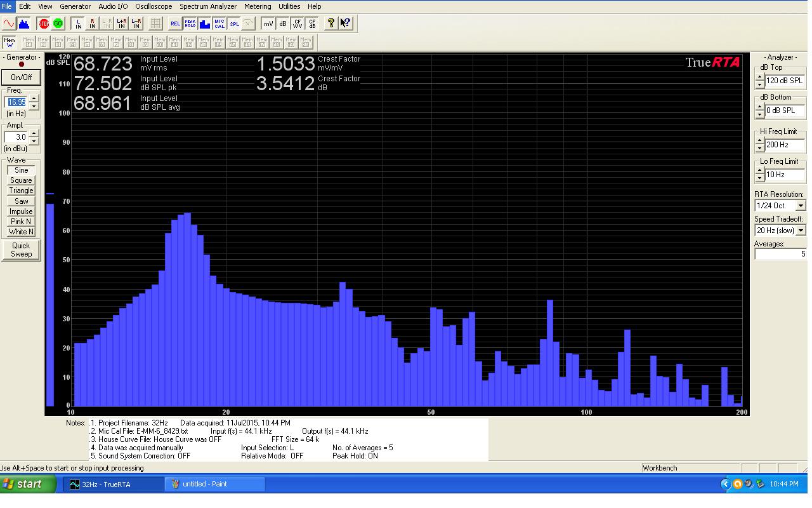Open the File menu

(6, 6)
